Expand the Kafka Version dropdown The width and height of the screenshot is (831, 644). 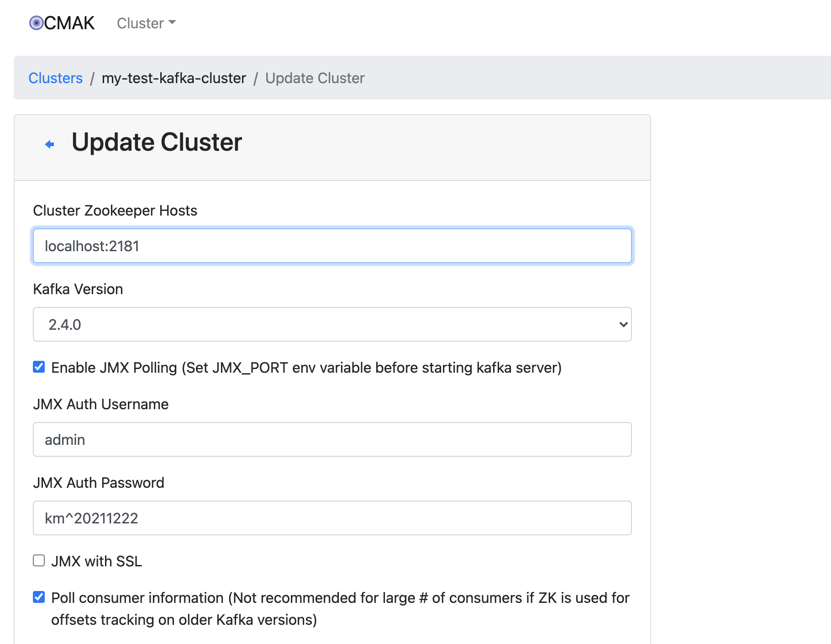pyautogui.click(x=332, y=324)
